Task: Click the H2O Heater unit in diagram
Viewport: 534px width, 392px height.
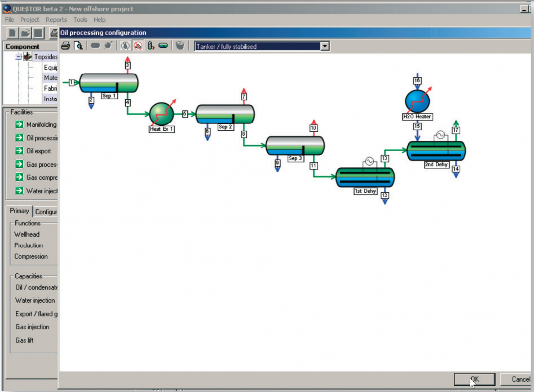Action: click(417, 101)
